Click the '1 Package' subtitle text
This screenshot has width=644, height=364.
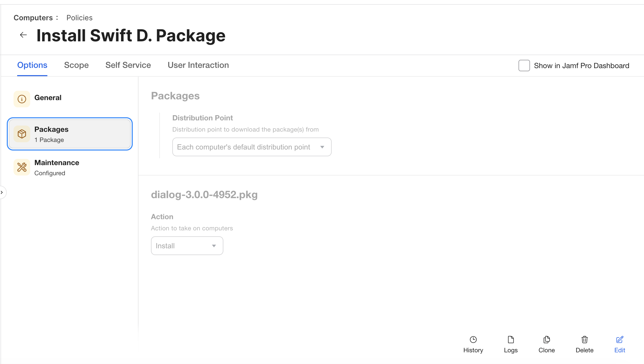coord(49,140)
